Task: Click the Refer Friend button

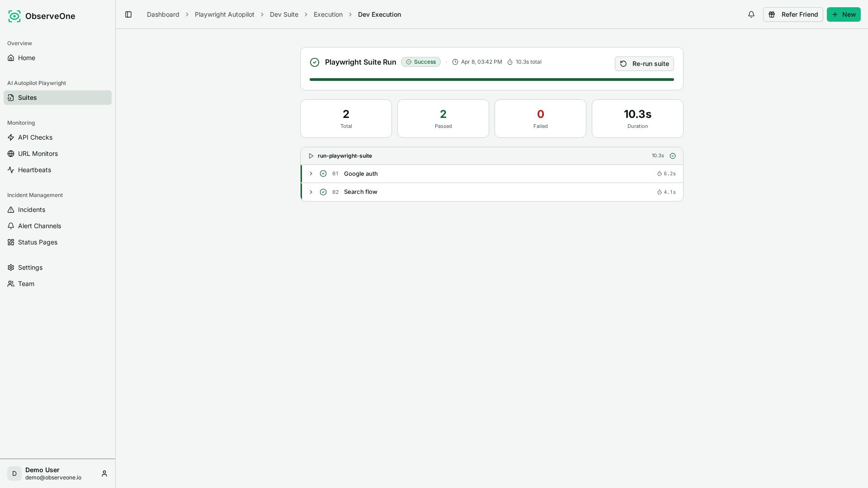Action: click(793, 14)
